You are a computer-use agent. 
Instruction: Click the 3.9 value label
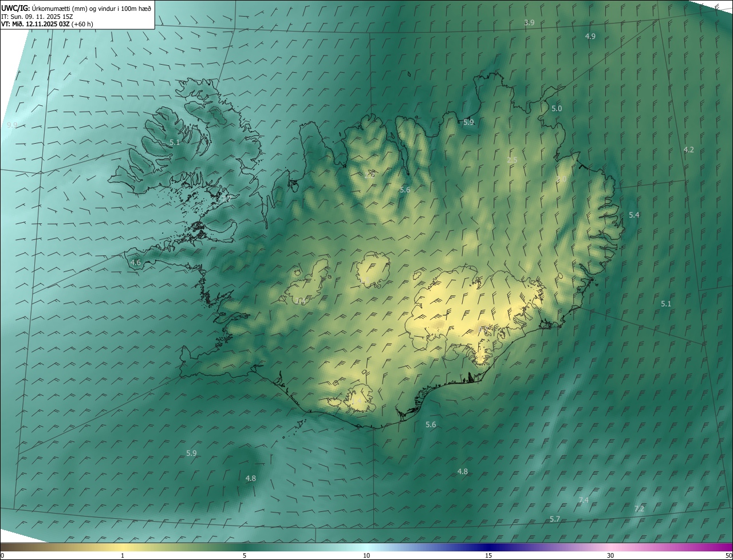(529, 22)
